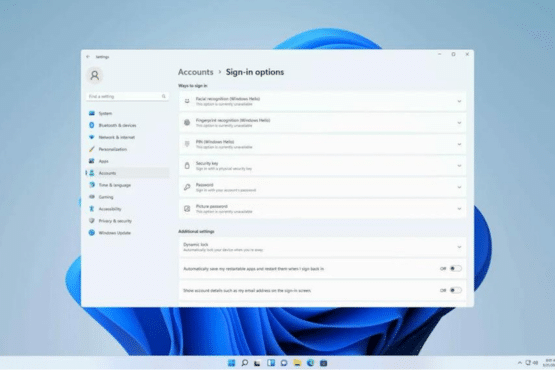The image size is (555, 370).
Task: Select System in the sidebar
Action: 127,113
